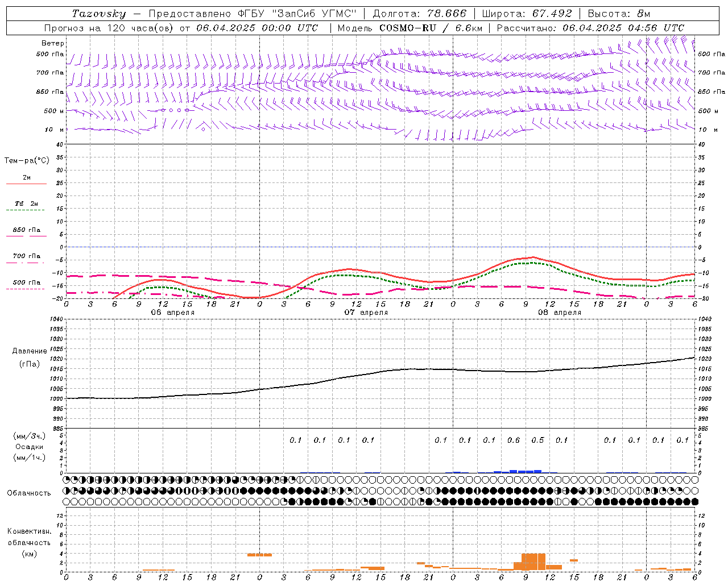Click the 850 гПа temperature legend label
The image size is (728, 582).
pyautogui.click(x=27, y=230)
